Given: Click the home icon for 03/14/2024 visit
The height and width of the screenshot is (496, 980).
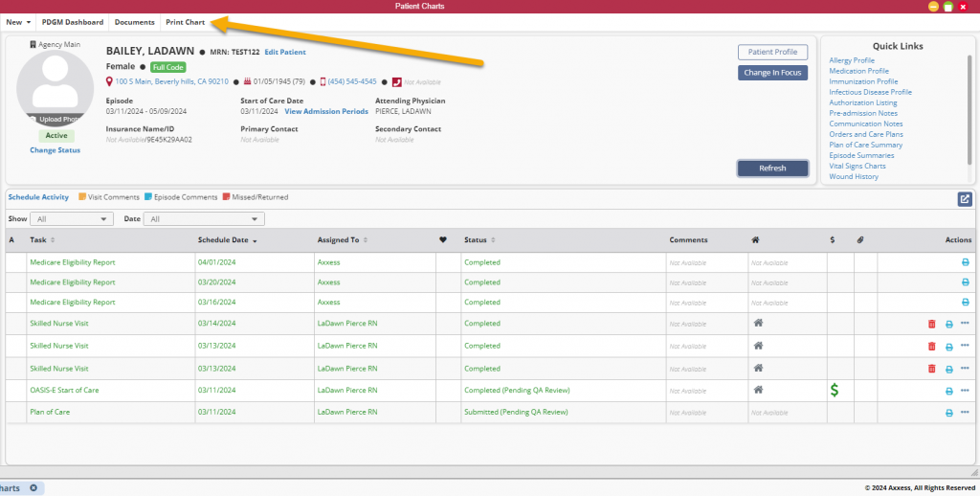Looking at the screenshot, I should [758, 324].
